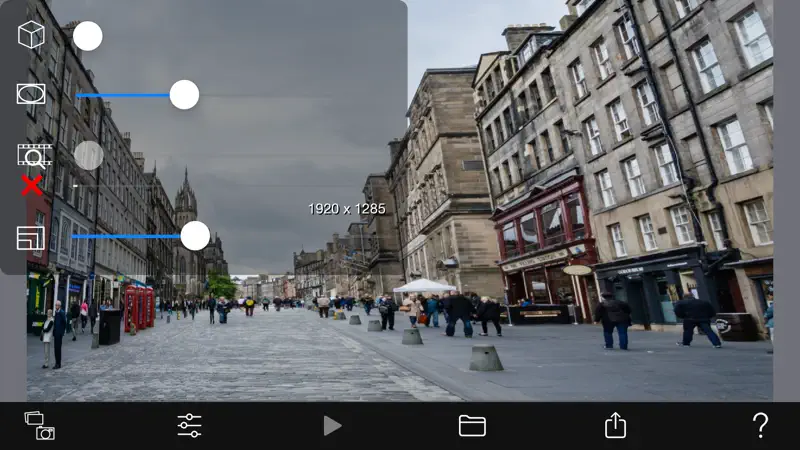Open help with the question mark

[760, 425]
